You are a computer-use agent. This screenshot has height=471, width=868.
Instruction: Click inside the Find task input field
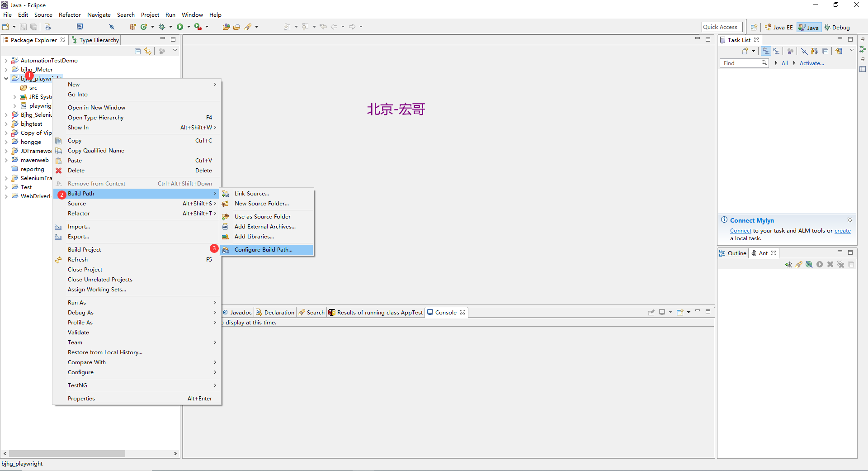[741, 63]
